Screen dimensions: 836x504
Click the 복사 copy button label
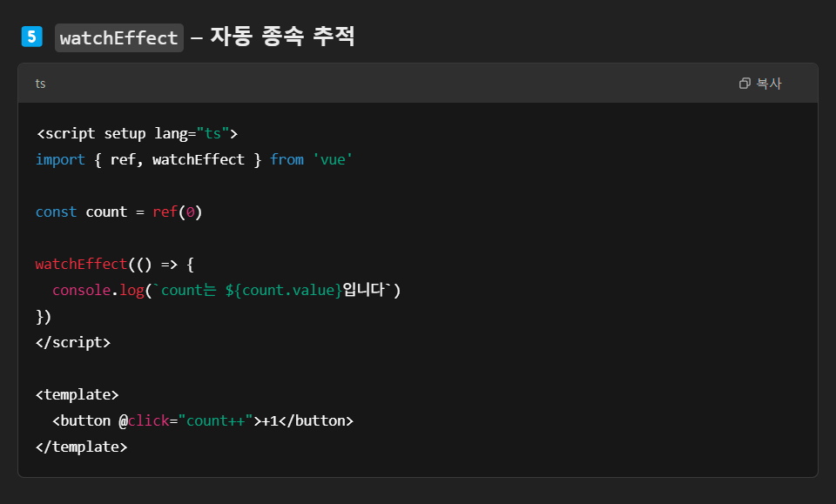(x=769, y=83)
